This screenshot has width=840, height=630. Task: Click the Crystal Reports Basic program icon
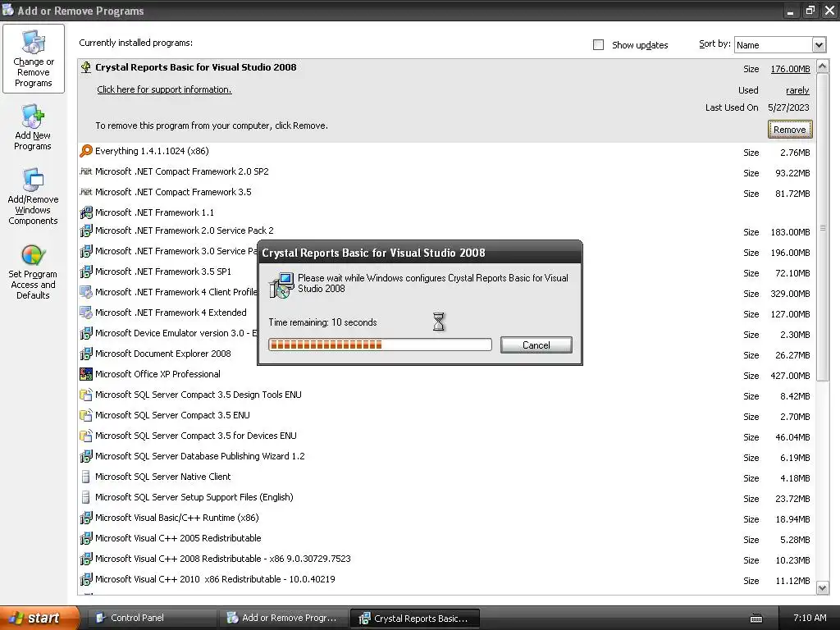[x=85, y=67]
